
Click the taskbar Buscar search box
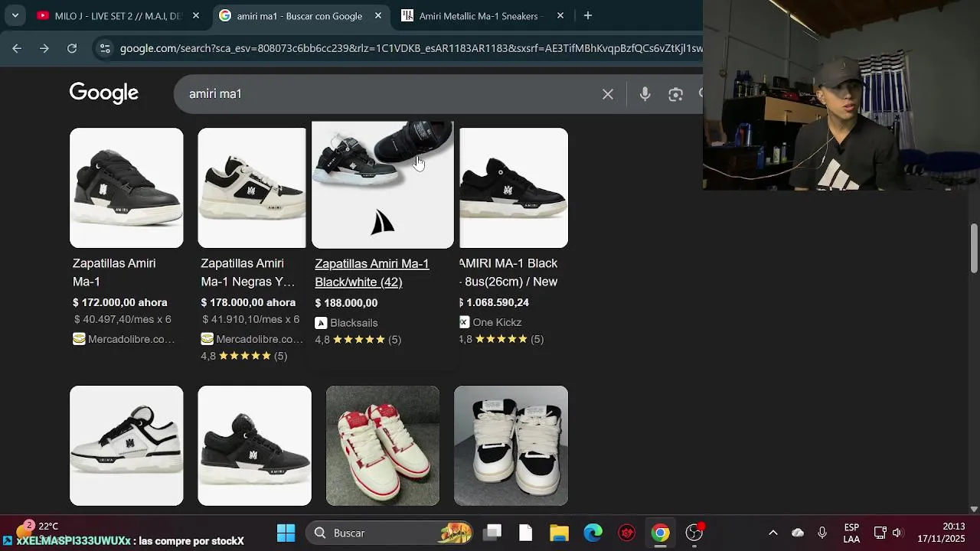[x=390, y=533]
